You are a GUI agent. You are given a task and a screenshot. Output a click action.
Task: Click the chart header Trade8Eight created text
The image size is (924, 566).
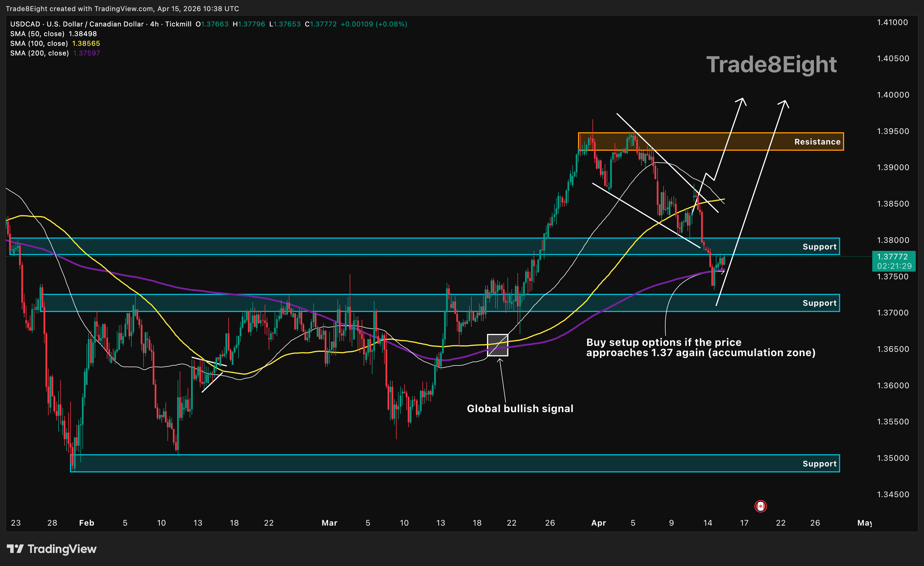click(x=122, y=8)
